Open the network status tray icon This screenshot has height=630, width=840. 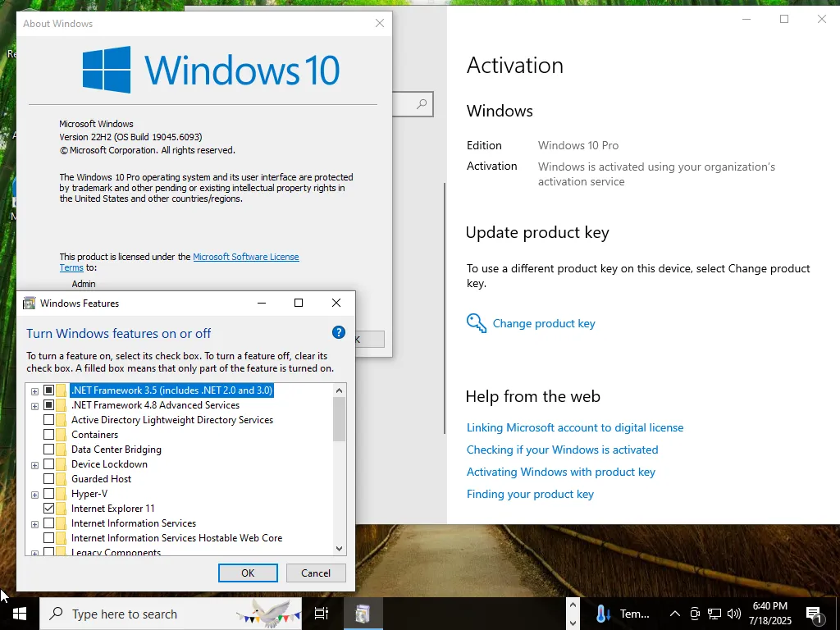coord(714,614)
